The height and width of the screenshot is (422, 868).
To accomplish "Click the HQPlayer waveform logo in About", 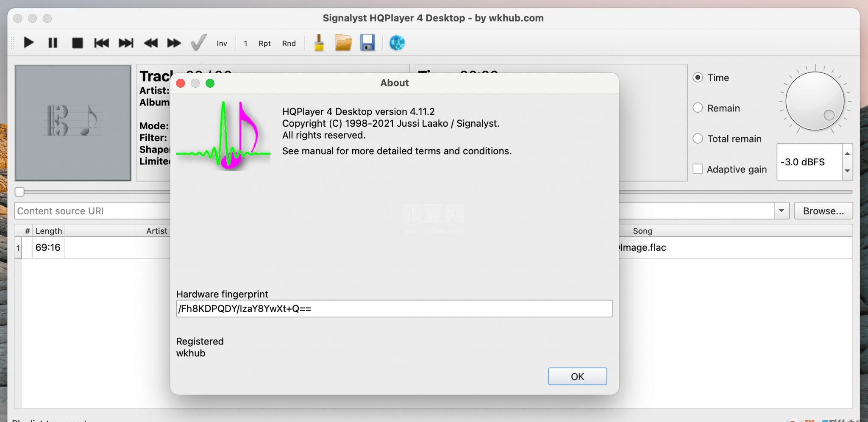I will [223, 136].
